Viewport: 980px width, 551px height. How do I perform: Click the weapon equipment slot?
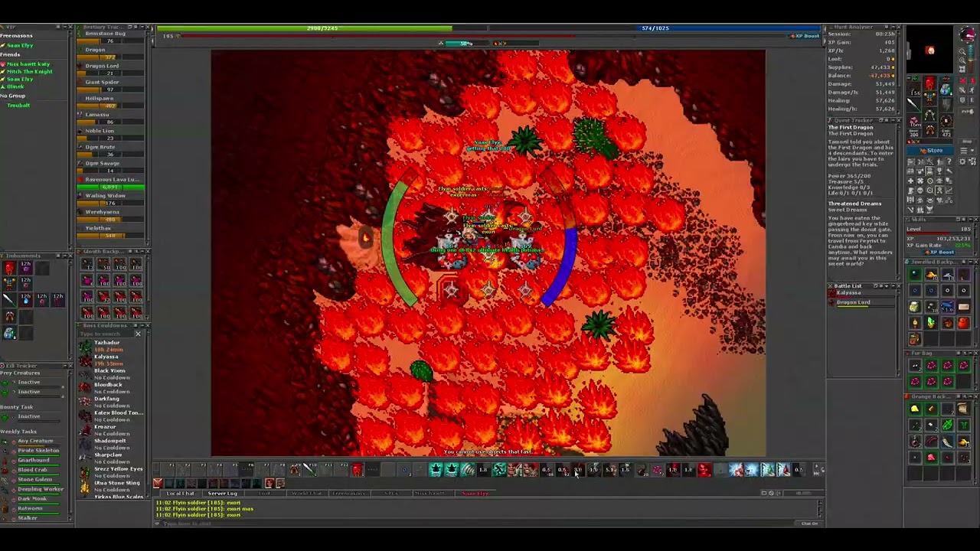coord(913,105)
